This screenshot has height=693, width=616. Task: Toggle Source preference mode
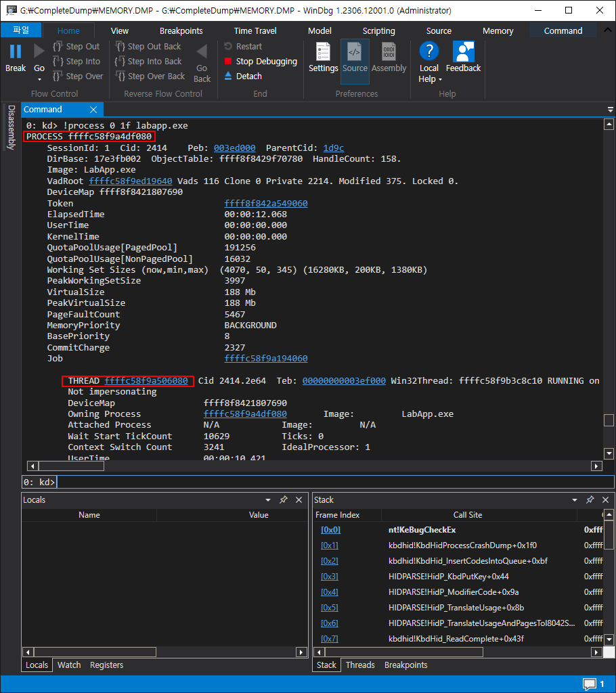(355, 61)
